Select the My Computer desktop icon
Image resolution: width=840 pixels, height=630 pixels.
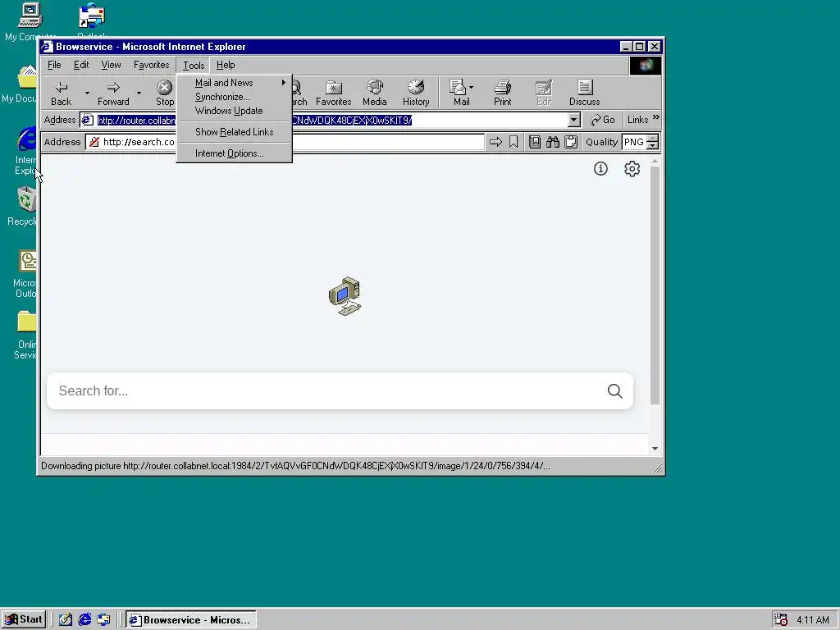point(30,22)
